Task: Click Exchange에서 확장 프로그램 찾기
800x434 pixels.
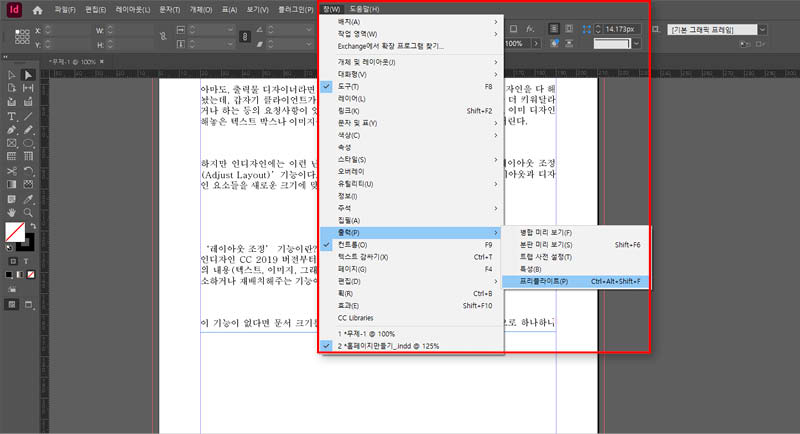Action: [x=411, y=46]
